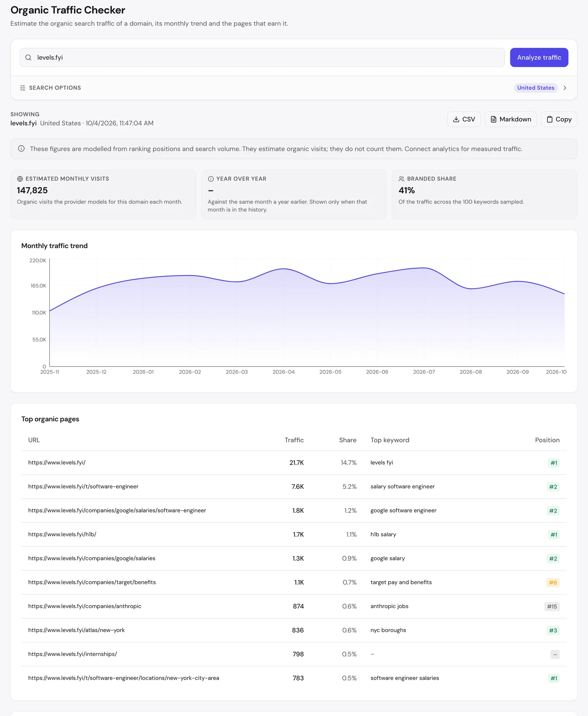Click the Traffic column header
Viewport: 588px width, 716px height.
[x=294, y=440]
